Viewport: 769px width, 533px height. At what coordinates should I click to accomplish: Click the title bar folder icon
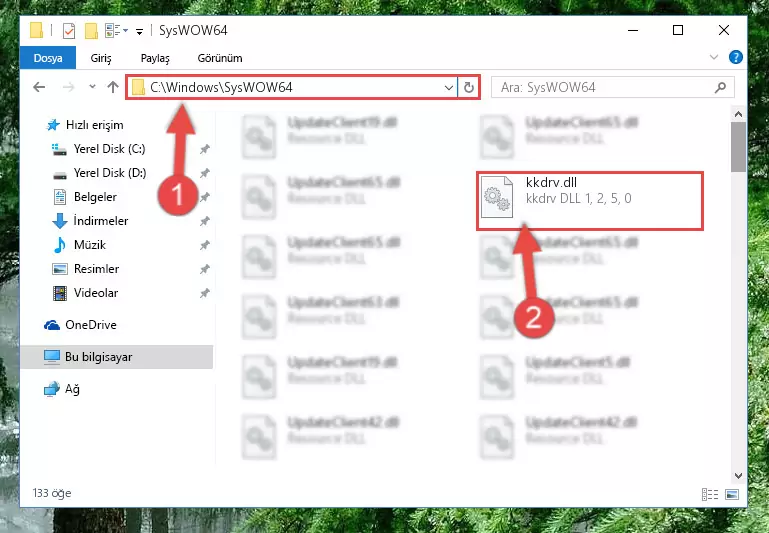coord(37,30)
